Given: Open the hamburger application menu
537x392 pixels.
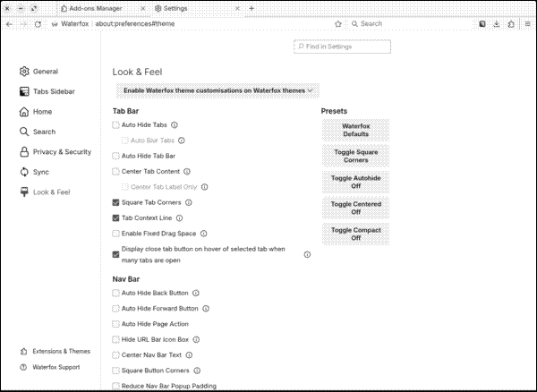Looking at the screenshot, I should 528,24.
